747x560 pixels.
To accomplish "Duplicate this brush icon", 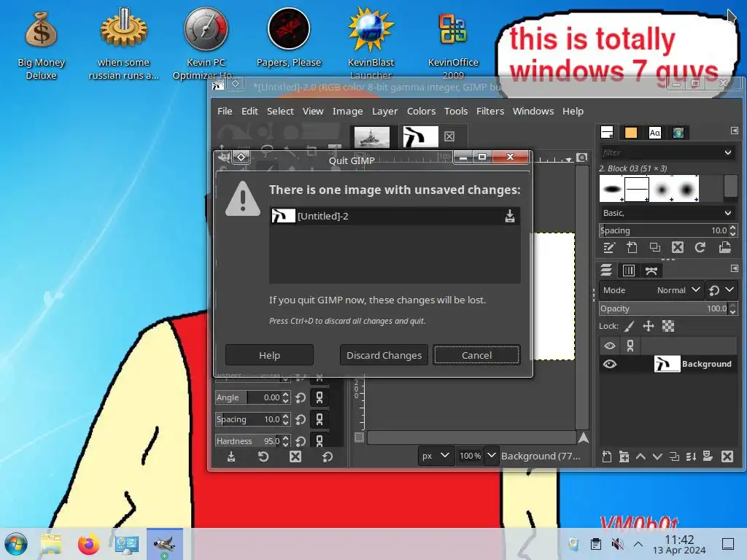I will 655,248.
